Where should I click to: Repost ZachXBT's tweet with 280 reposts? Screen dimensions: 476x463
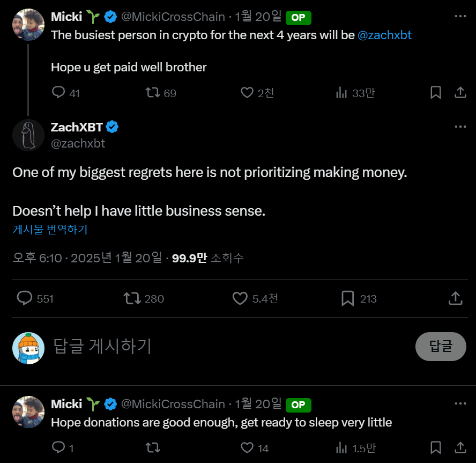131,298
